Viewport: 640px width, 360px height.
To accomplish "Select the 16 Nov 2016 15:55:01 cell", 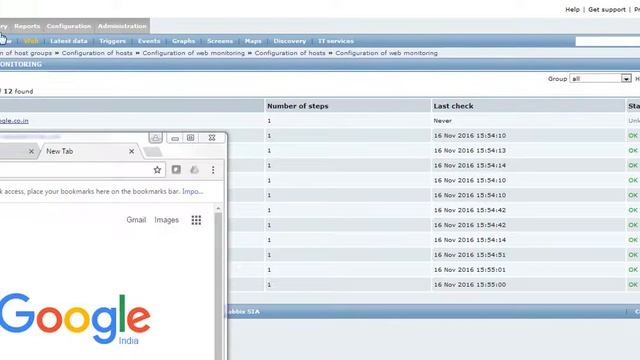I will coord(470,270).
